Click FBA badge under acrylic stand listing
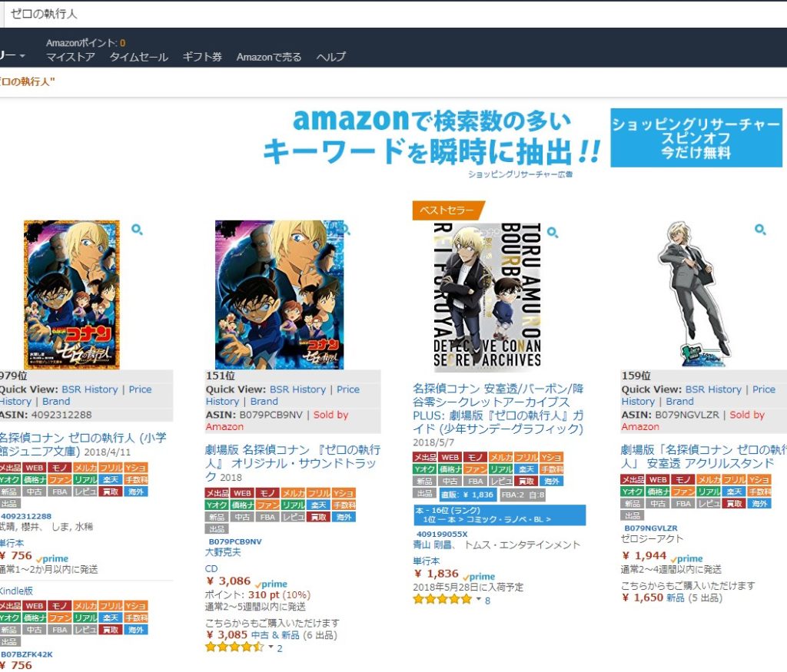 point(683,503)
